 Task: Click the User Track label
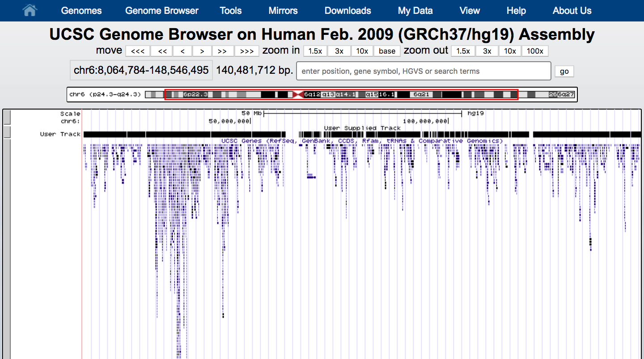click(60, 134)
